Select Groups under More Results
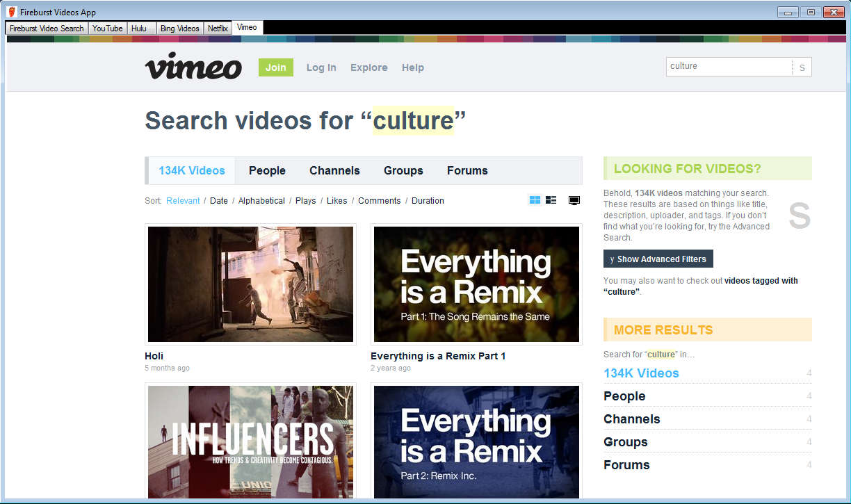This screenshot has width=851, height=504. [x=626, y=442]
